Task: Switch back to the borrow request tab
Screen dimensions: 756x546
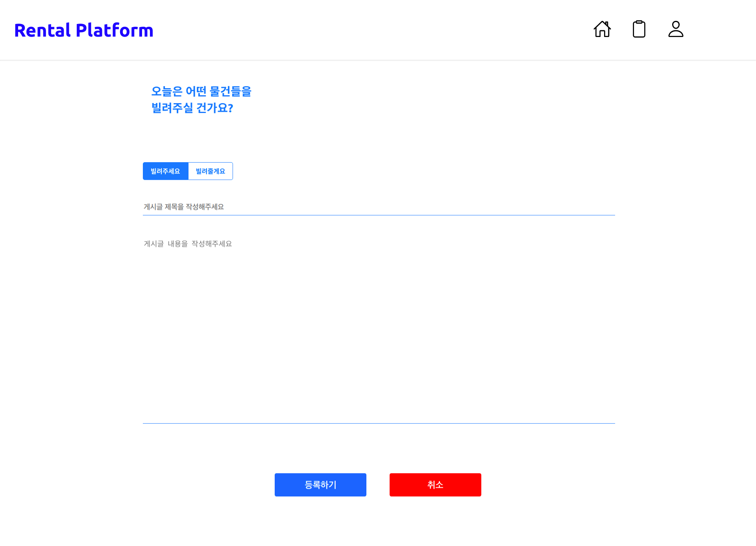Action: coord(166,171)
